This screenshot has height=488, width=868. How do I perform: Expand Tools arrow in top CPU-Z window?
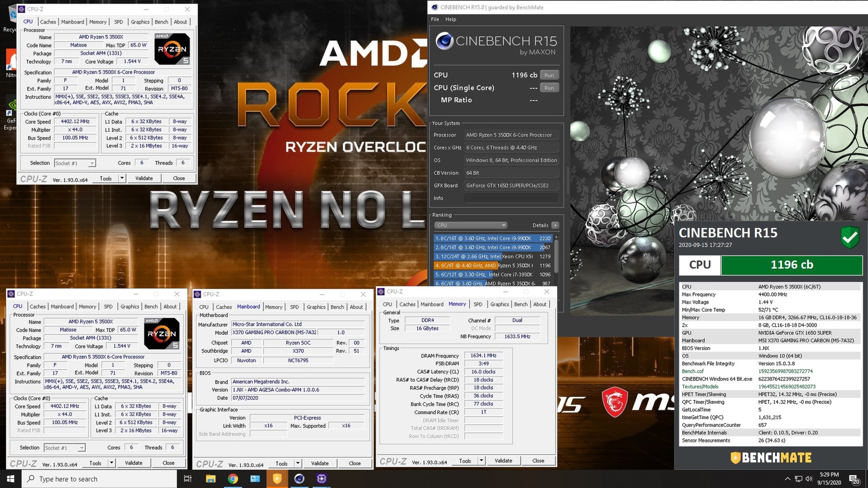tap(122, 178)
